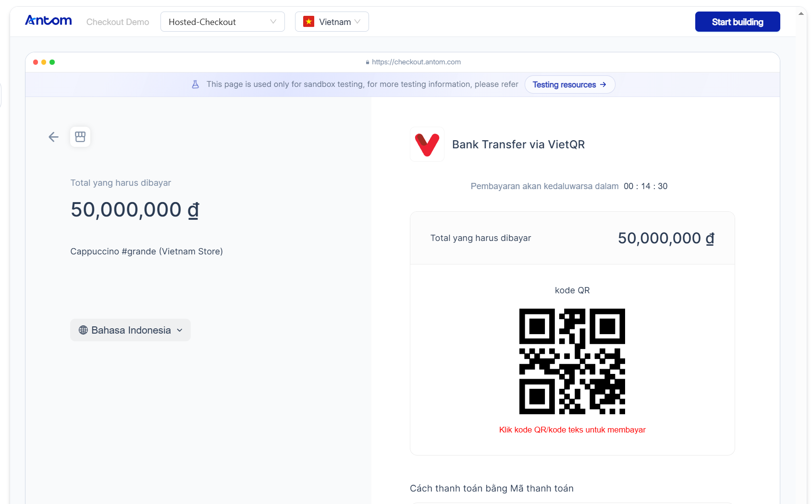Image resolution: width=812 pixels, height=504 pixels.
Task: Click the checkout.antom.com address bar
Action: pos(413,62)
